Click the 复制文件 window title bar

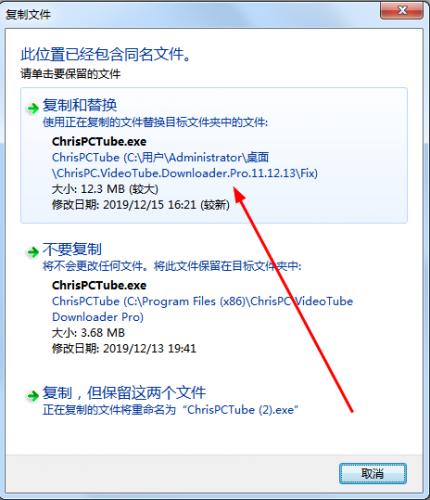pyautogui.click(x=190, y=14)
